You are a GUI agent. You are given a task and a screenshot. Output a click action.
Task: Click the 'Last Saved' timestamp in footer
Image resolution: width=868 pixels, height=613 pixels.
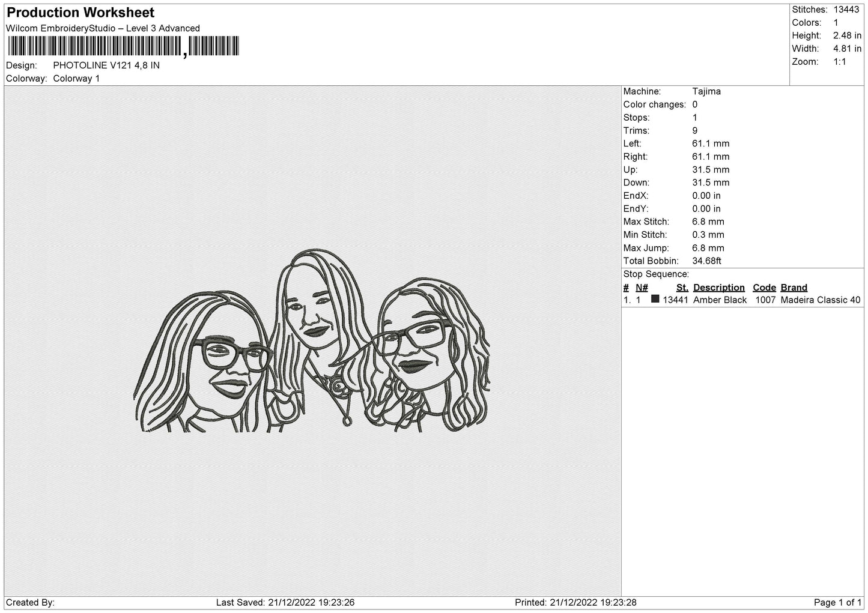285,603
